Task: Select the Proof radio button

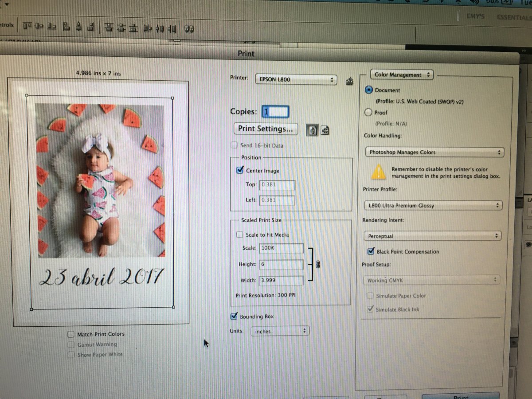Action: 368,113
